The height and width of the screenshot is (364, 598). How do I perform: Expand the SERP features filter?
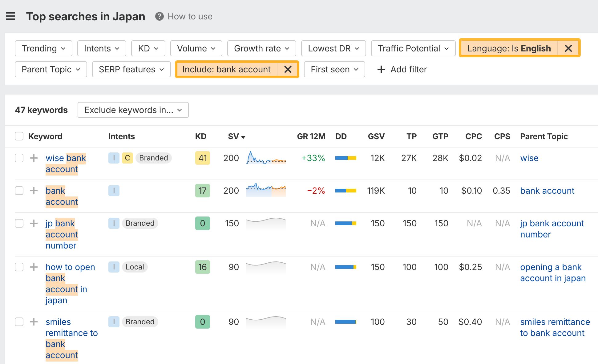click(131, 69)
